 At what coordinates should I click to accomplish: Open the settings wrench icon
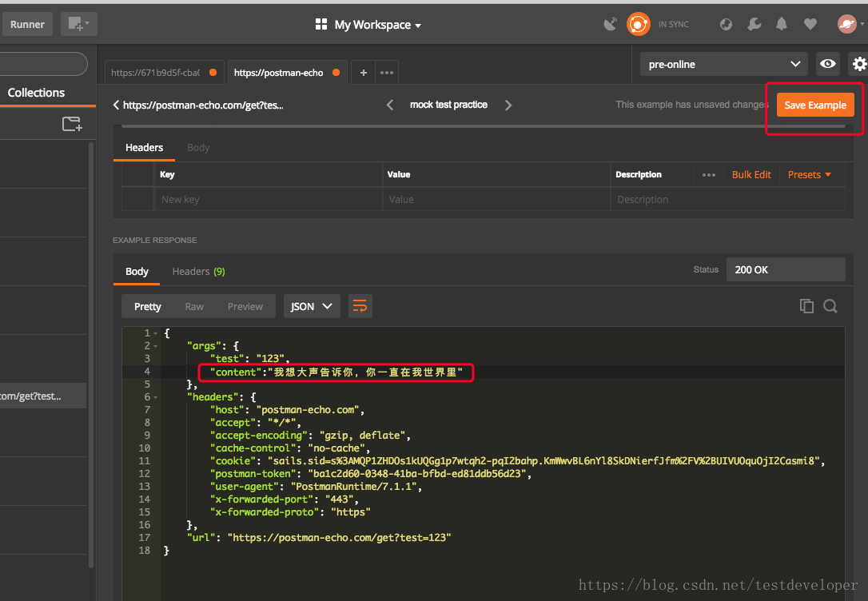754,24
